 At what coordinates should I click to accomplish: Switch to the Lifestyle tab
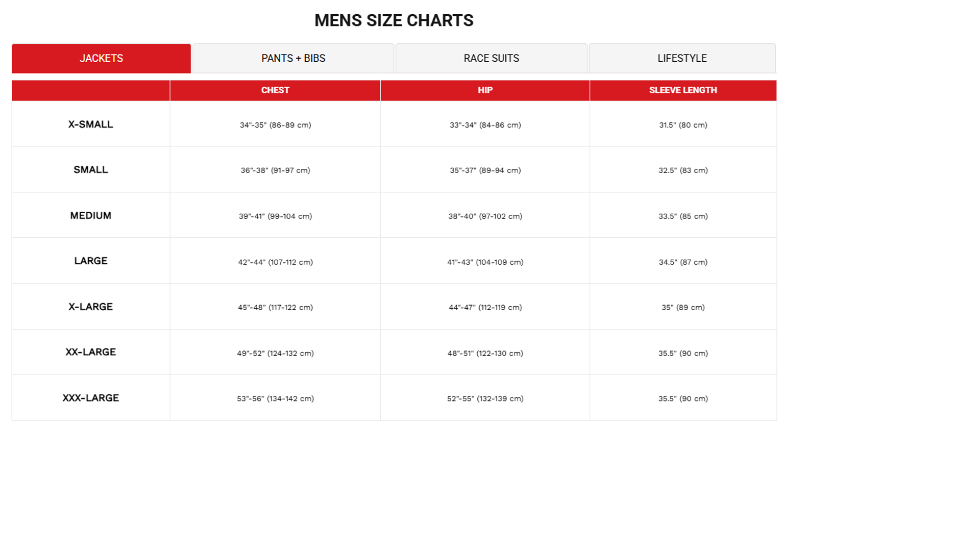coord(682,58)
